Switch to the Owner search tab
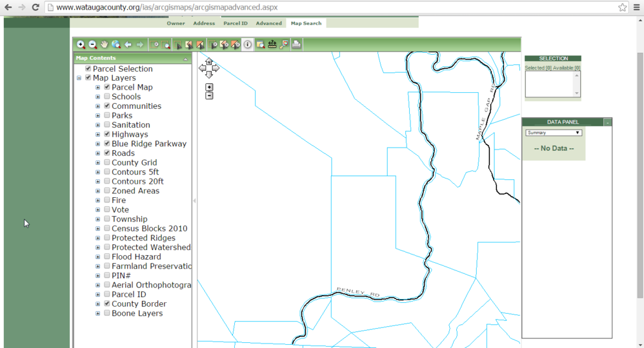 (x=176, y=23)
